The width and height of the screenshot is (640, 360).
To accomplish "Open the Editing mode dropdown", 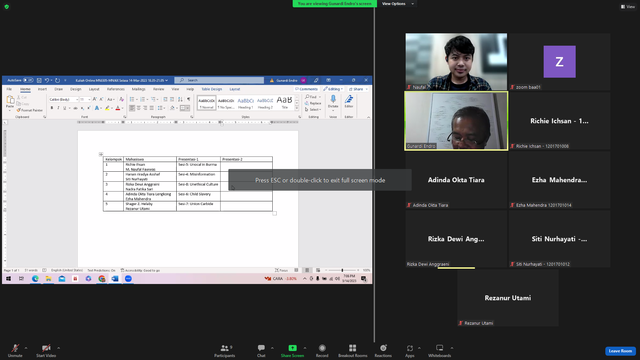I will tap(333, 89).
